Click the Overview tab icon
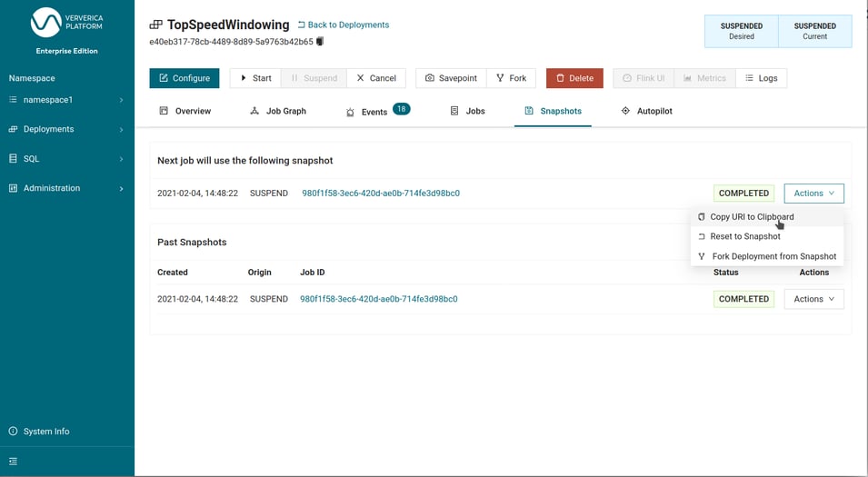868x477 pixels. (164, 111)
